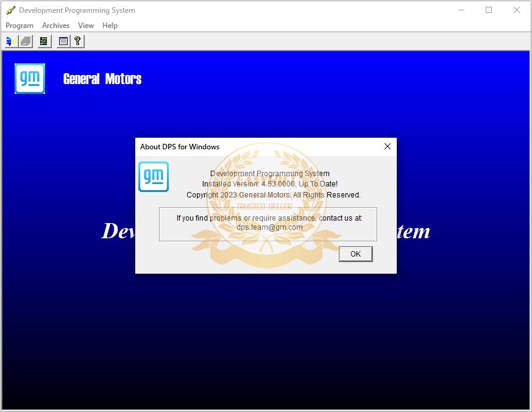Open the View menu
This screenshot has width=532, height=412.
point(86,26)
